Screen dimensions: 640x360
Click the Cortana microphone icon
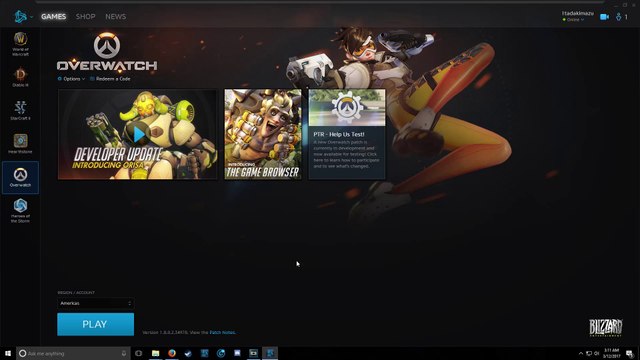pos(124,353)
